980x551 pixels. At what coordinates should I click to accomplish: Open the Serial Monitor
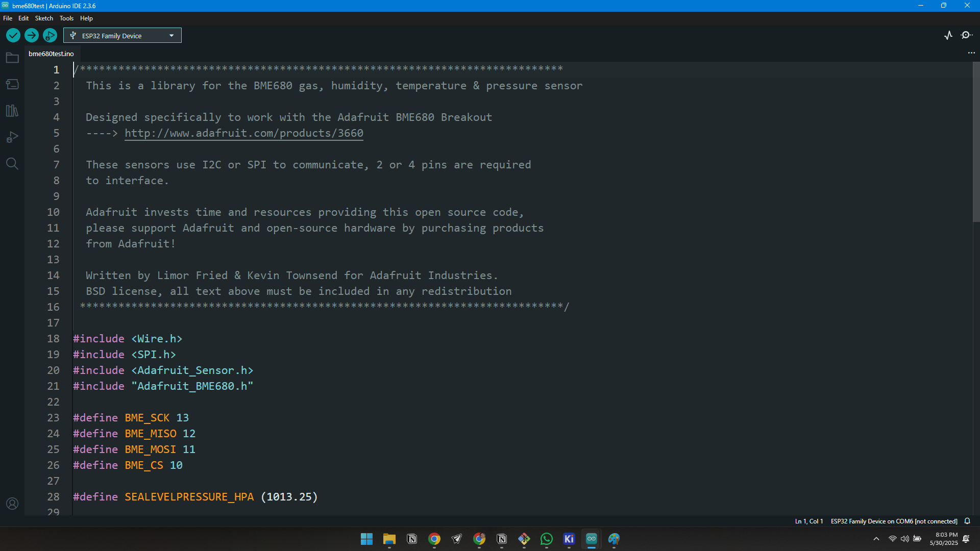[967, 35]
